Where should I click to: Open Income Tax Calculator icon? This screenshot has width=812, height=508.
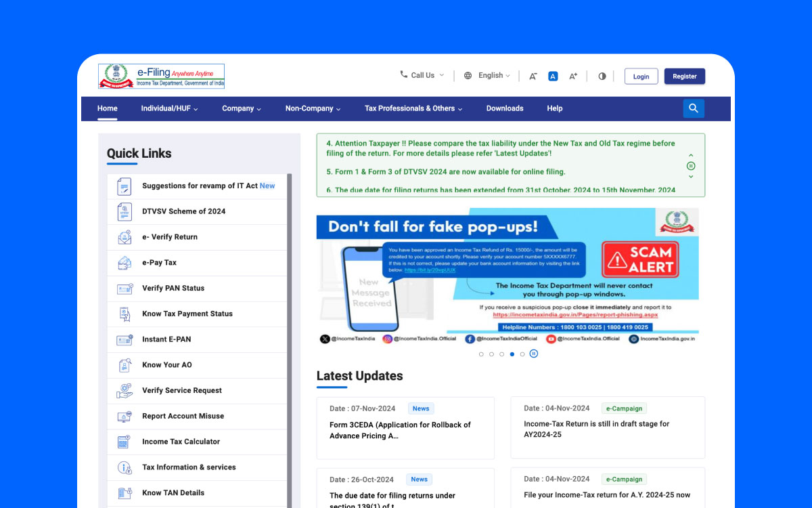[x=125, y=442]
